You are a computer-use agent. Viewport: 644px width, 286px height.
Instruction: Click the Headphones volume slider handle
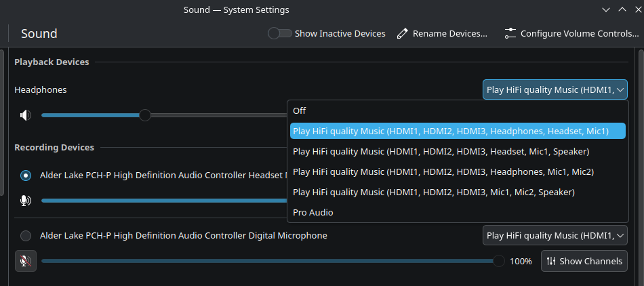point(144,115)
